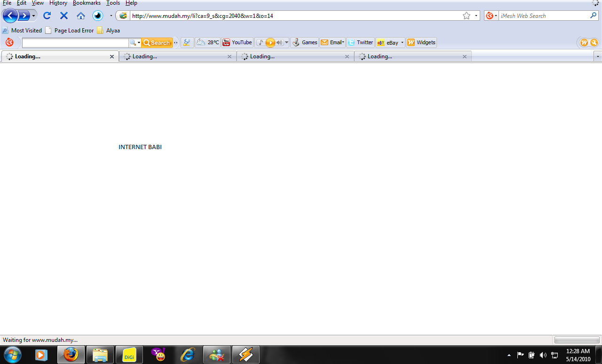Launch Internet Explorer from taskbar
Image resolution: width=602 pixels, height=364 pixels.
click(x=187, y=355)
